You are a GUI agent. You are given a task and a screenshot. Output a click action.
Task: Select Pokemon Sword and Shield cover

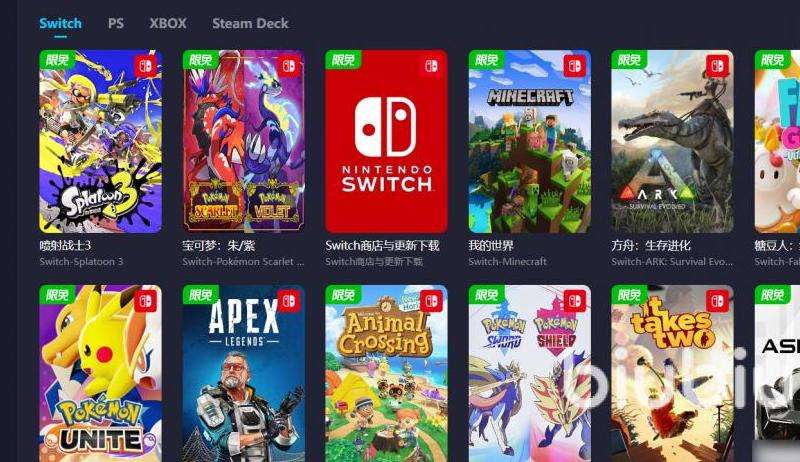point(530,373)
